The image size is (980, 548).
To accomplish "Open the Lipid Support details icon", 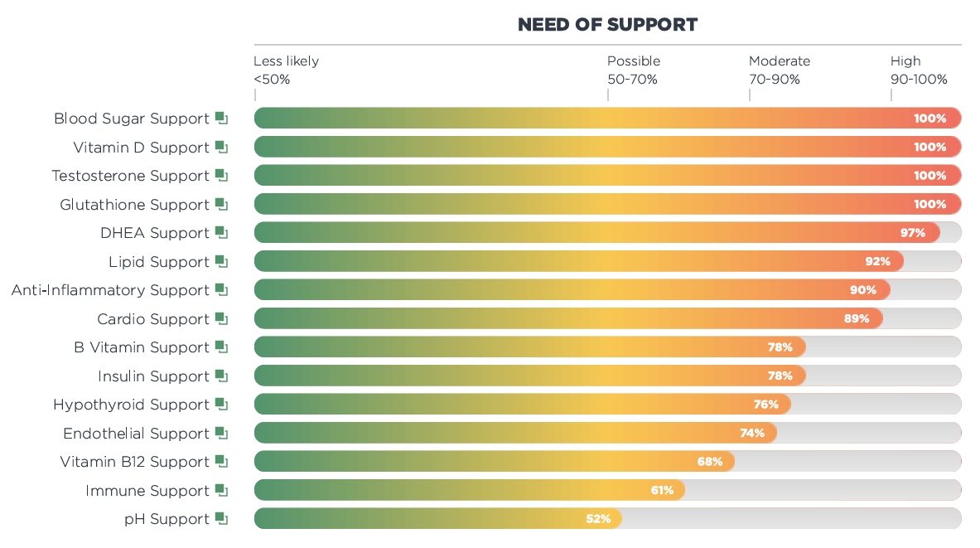I will (x=221, y=261).
